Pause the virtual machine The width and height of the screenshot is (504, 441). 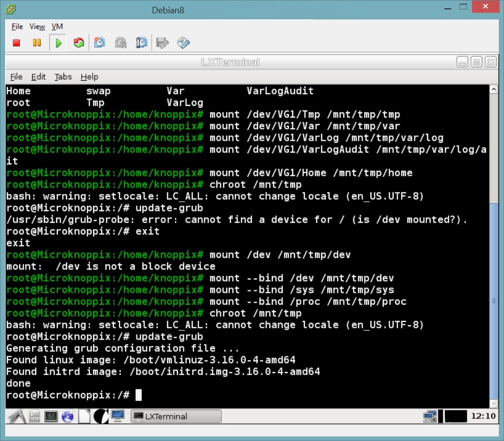point(37,43)
